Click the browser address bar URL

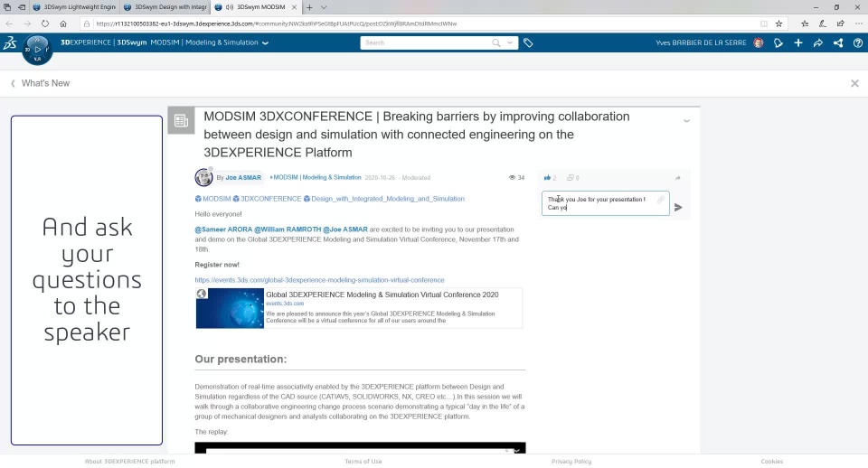click(x=276, y=23)
